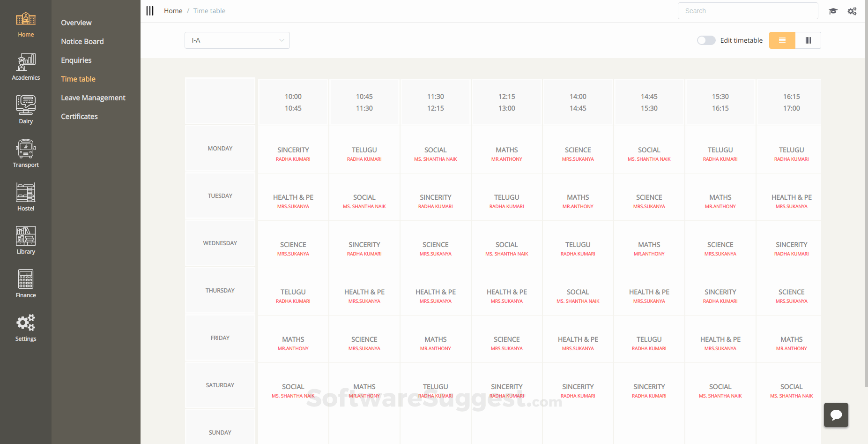Open the Settings gears icon in sidebar
Image resolution: width=868 pixels, height=444 pixels.
tap(26, 323)
